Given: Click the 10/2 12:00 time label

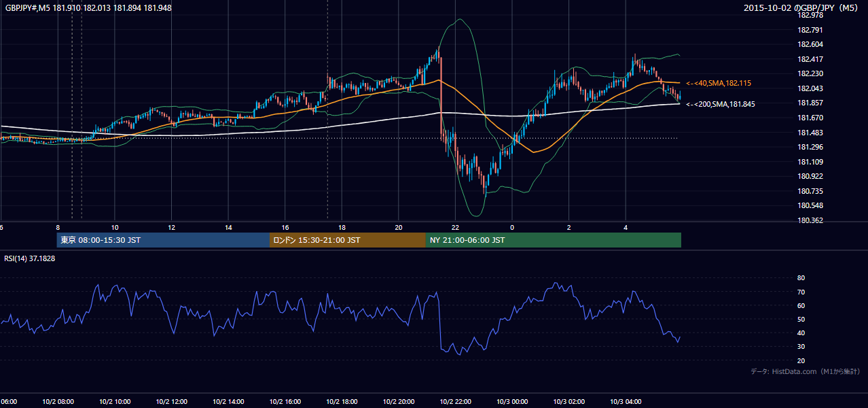Looking at the screenshot, I should tap(172, 402).
